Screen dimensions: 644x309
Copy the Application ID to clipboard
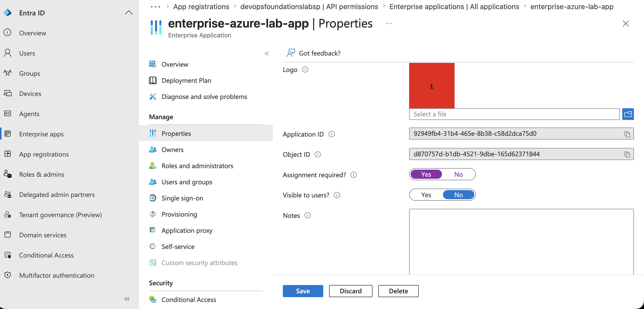(x=627, y=134)
